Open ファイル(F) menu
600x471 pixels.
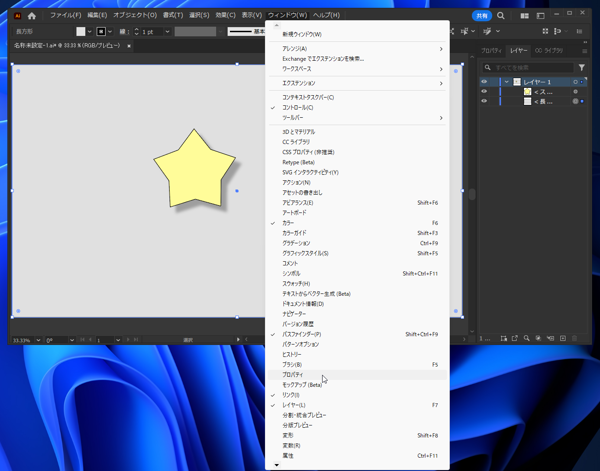(x=65, y=15)
